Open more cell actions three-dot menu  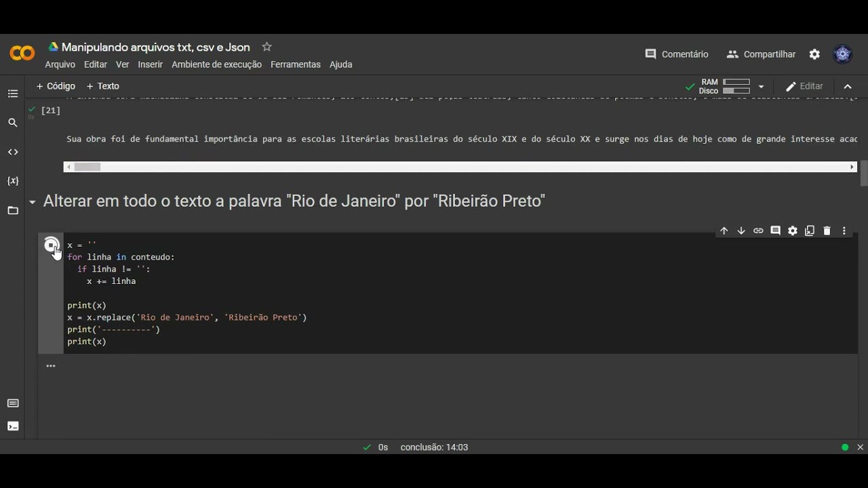point(844,231)
